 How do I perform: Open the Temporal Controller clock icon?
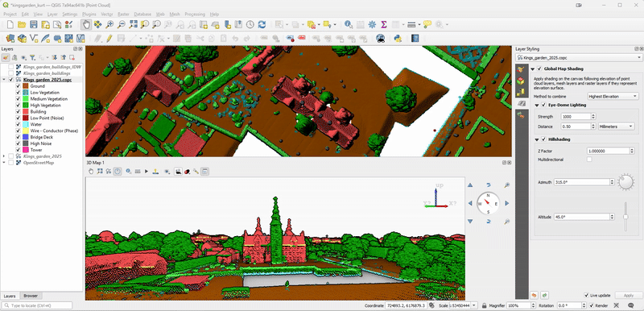(250, 25)
